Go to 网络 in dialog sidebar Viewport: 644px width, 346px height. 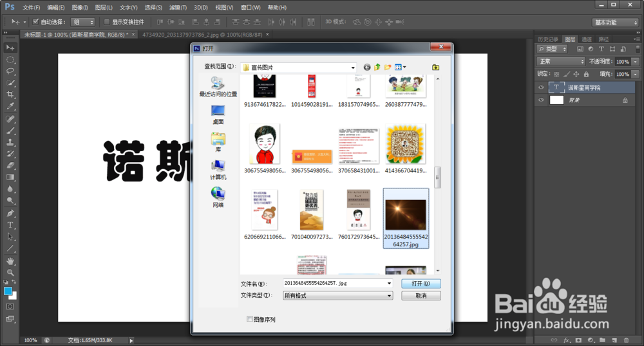tap(218, 198)
